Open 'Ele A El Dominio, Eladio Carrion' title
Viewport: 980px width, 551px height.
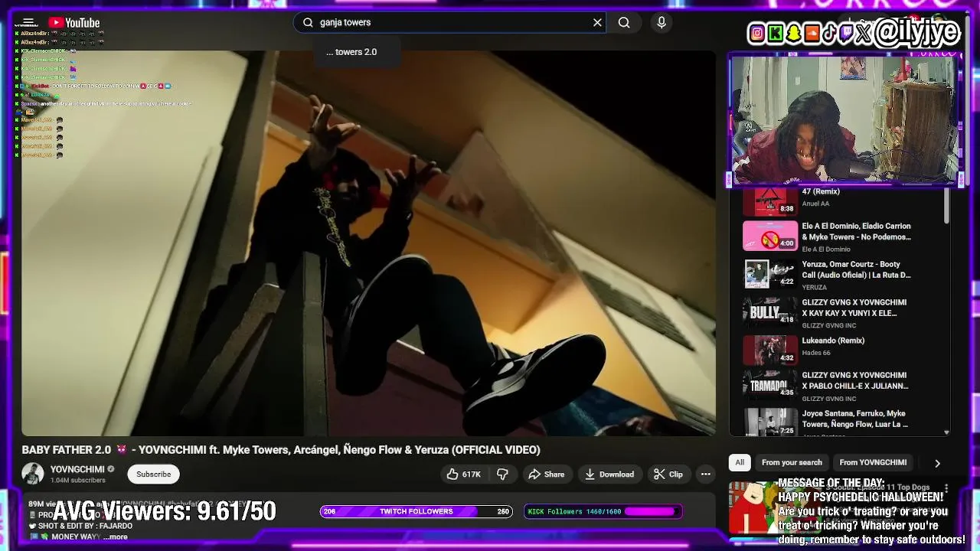tap(856, 231)
